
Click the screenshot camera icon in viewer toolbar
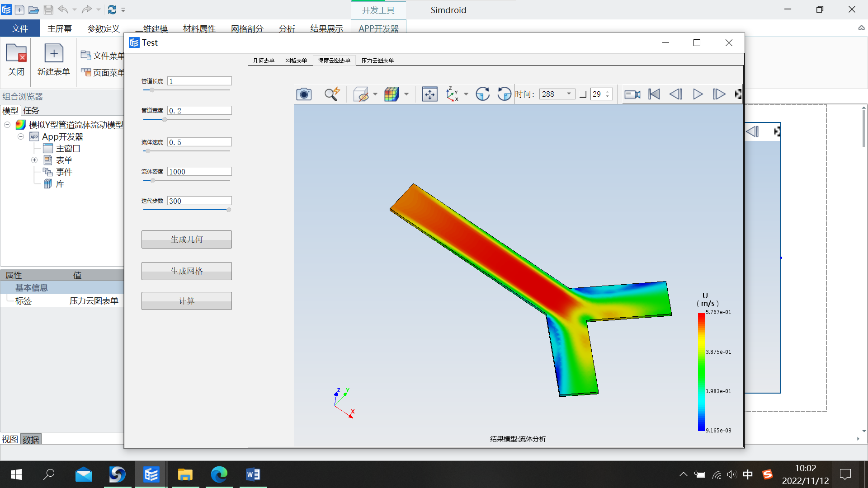click(304, 94)
